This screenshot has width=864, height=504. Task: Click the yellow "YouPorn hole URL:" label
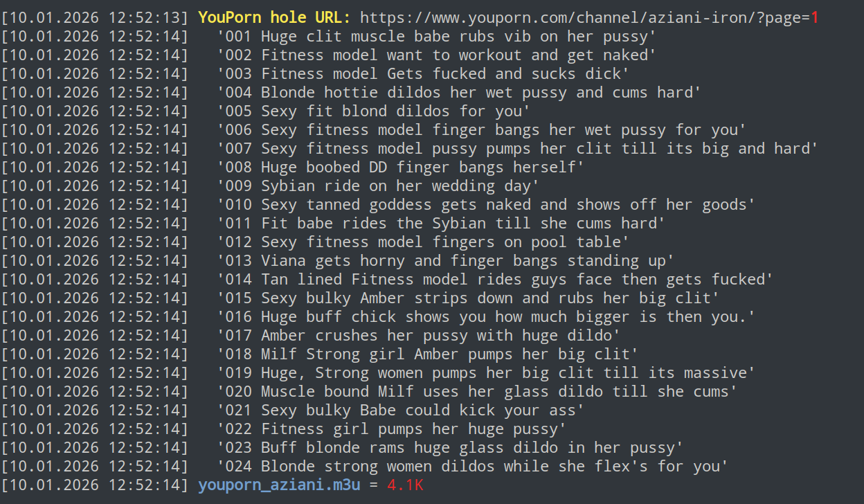pyautogui.click(x=274, y=17)
